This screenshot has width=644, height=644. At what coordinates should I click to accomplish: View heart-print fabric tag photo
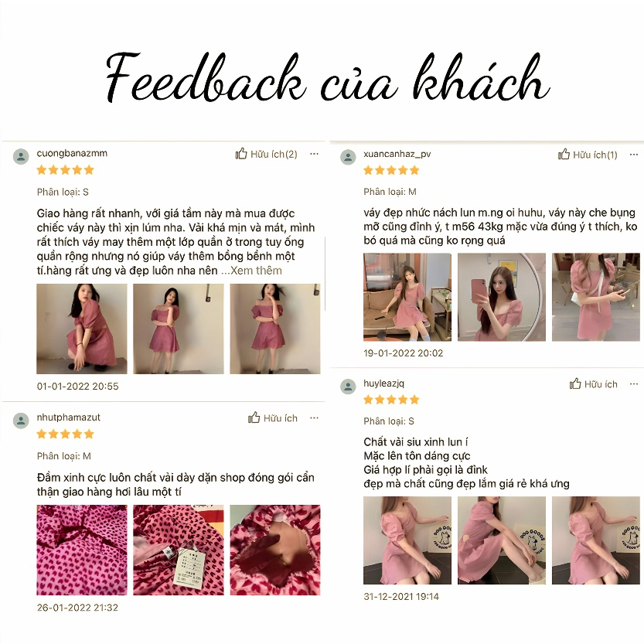(x=179, y=550)
